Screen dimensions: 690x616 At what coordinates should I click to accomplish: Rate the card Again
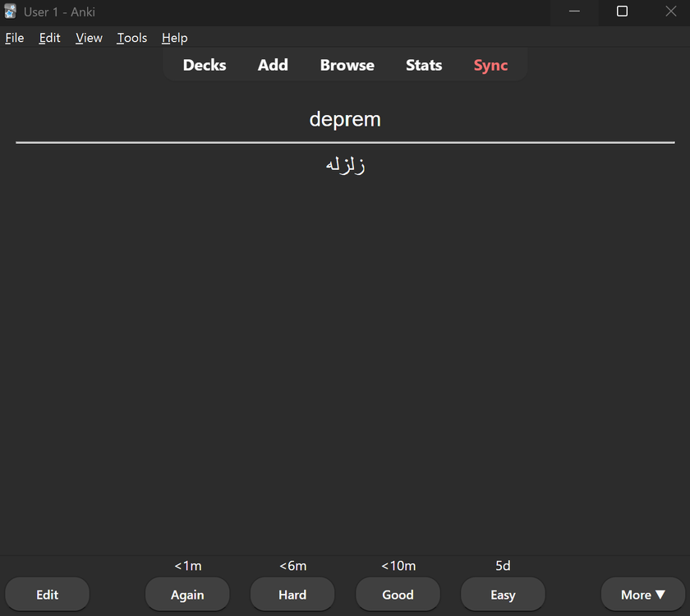tap(187, 595)
